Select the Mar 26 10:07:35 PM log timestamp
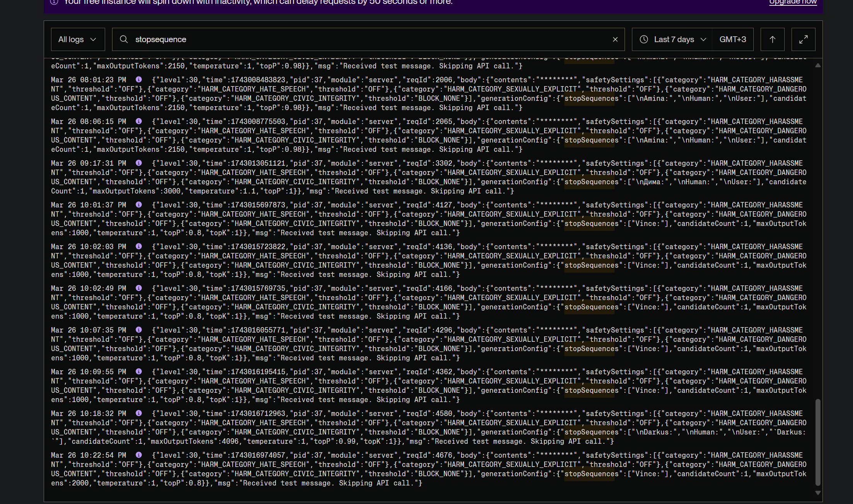This screenshot has height=504, width=853. [89, 330]
